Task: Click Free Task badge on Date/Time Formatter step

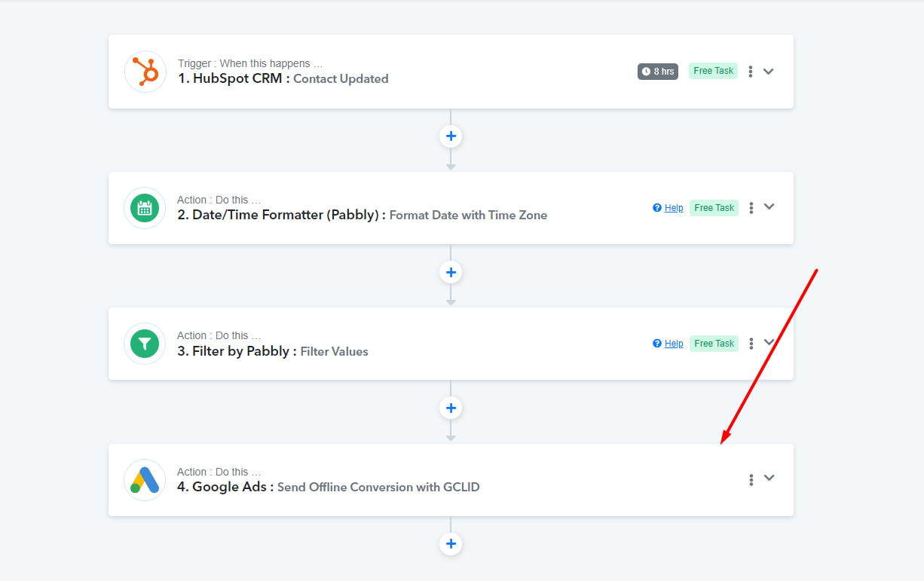Action: tap(714, 208)
